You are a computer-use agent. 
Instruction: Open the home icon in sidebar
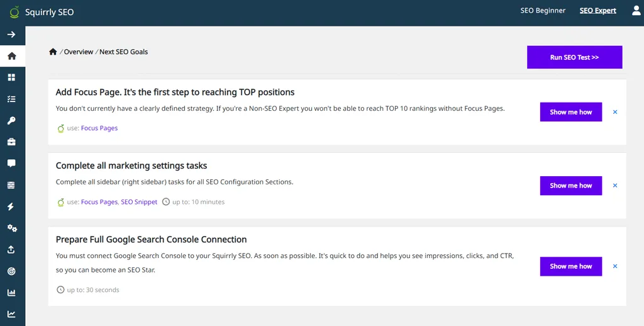(12, 56)
